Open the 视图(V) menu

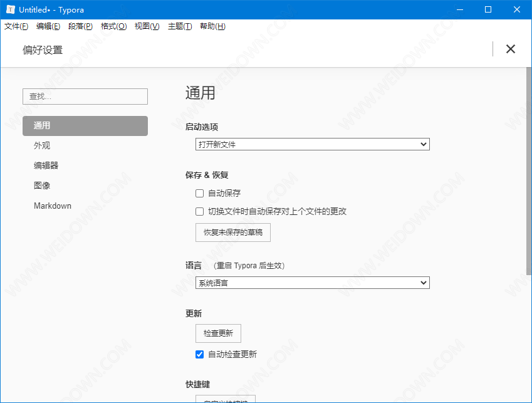click(147, 26)
